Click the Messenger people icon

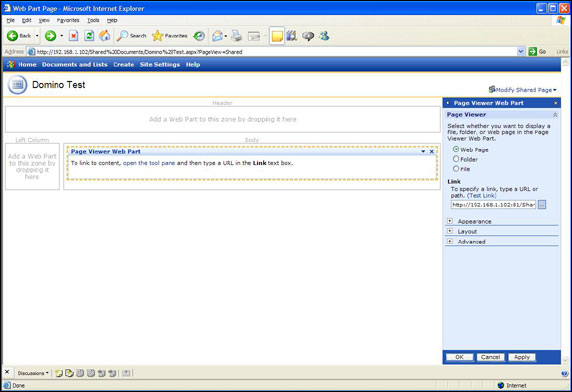pyautogui.click(x=324, y=36)
